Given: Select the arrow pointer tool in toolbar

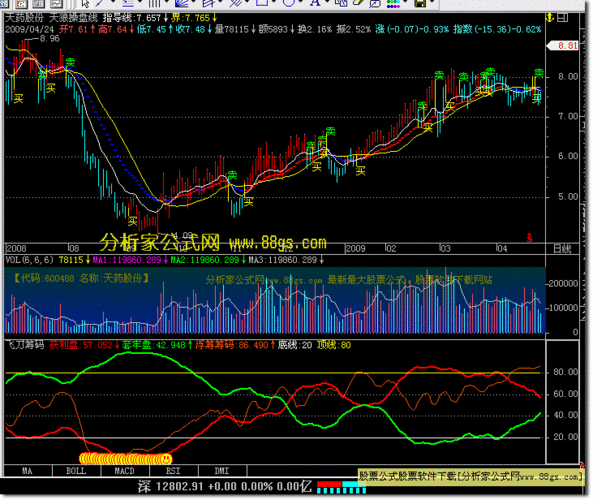Looking at the screenshot, I should [86, 3].
